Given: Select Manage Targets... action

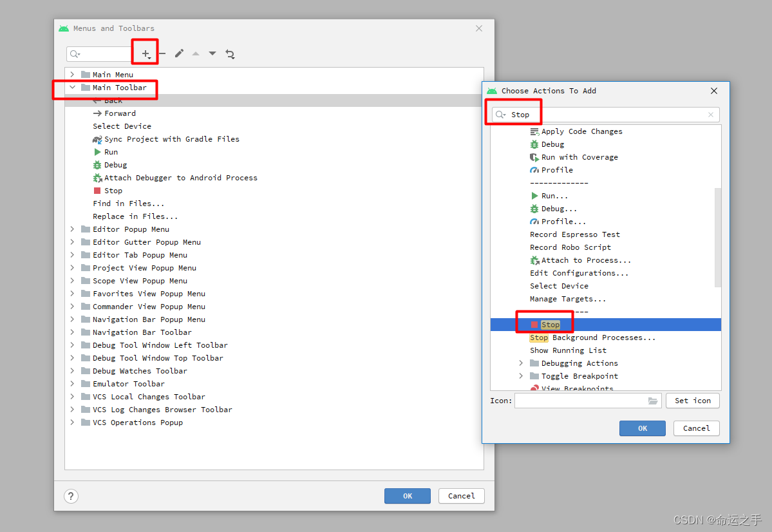Looking at the screenshot, I should 568,298.
